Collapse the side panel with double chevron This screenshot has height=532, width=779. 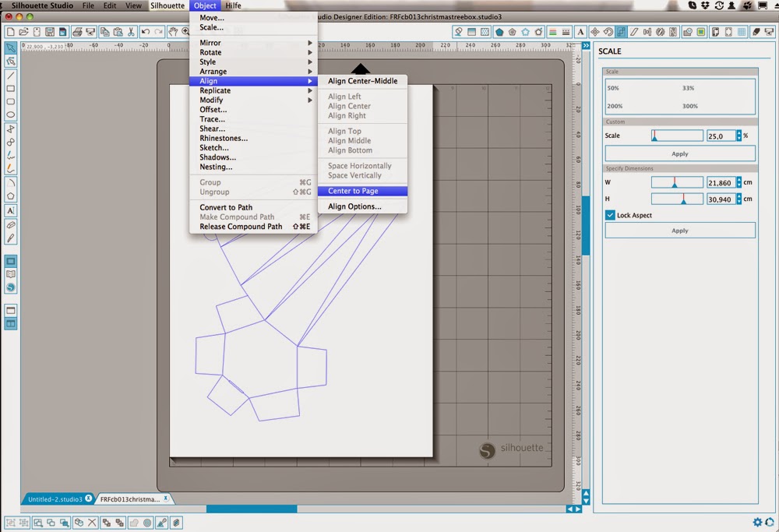point(586,46)
